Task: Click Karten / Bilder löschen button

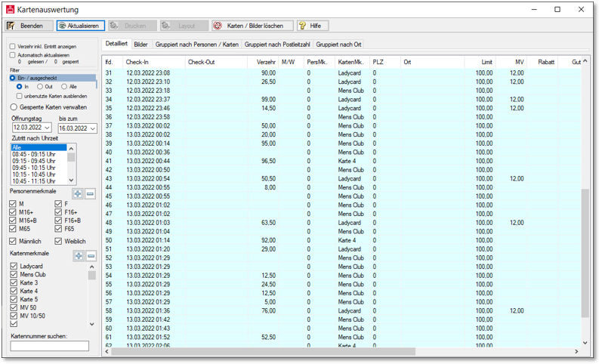Action: (x=252, y=26)
